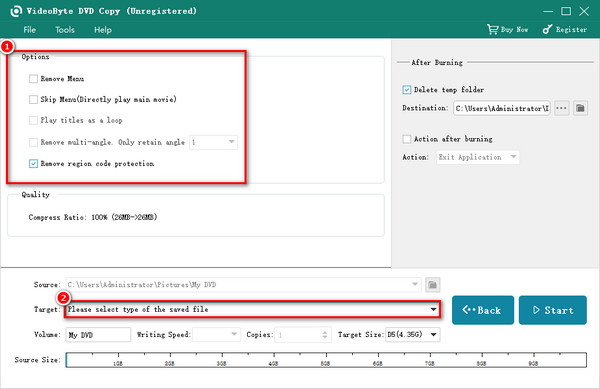
Task: Check Skip Menu directly play main movie
Action: [33, 99]
